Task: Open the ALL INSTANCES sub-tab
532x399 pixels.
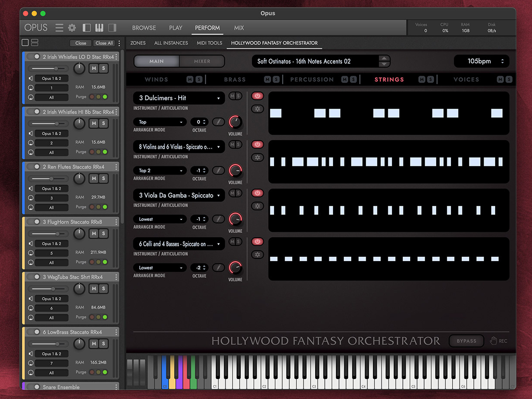Action: (171, 43)
